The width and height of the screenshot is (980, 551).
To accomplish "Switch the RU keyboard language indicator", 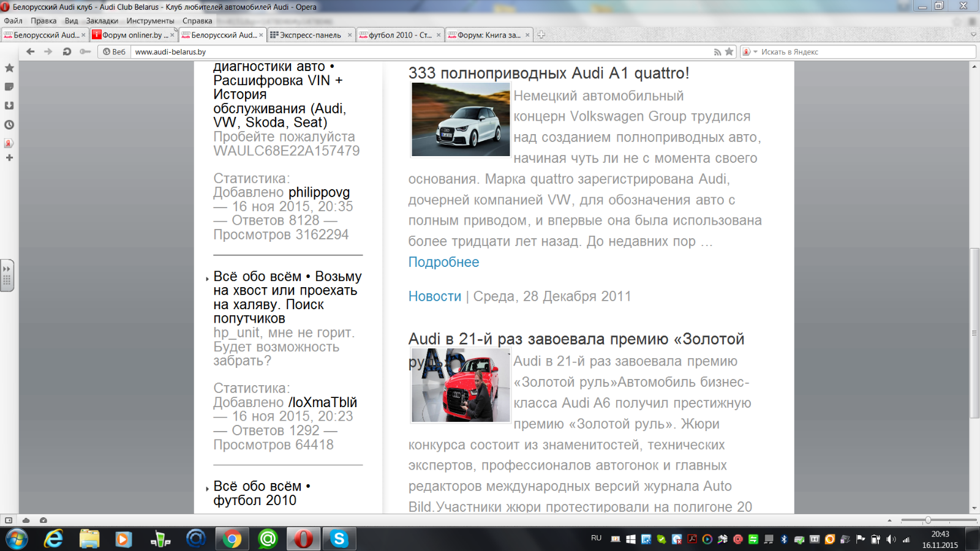I will click(596, 538).
